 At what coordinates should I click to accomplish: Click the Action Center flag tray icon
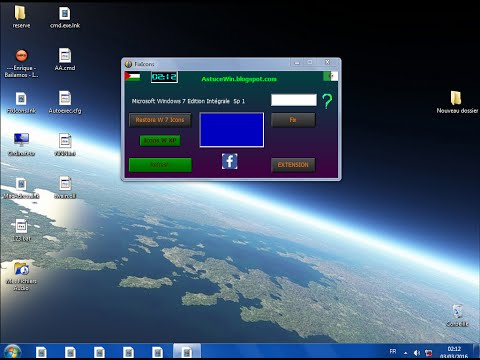click(x=429, y=353)
